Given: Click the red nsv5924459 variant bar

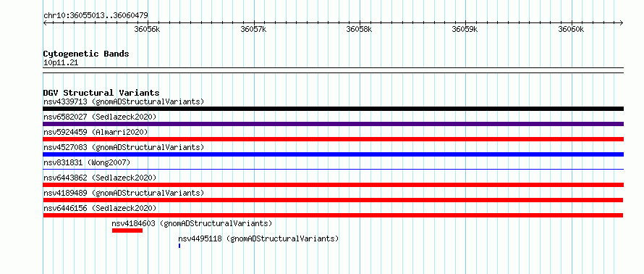Looking at the screenshot, I should coord(333,139).
